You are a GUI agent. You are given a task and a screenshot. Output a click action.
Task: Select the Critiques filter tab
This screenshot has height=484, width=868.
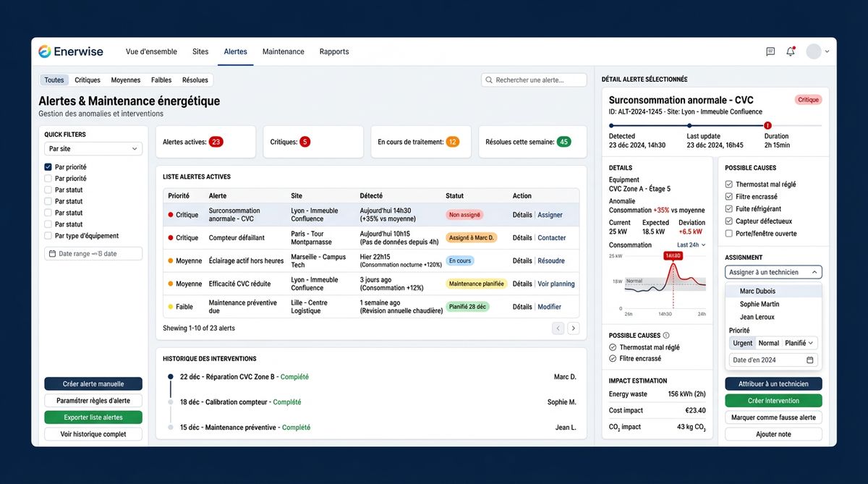click(88, 80)
